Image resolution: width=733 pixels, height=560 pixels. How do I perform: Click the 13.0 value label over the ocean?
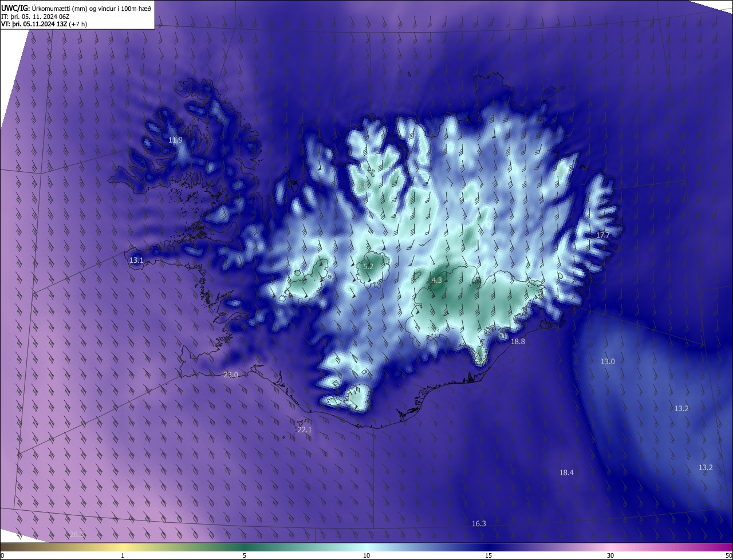tap(608, 362)
